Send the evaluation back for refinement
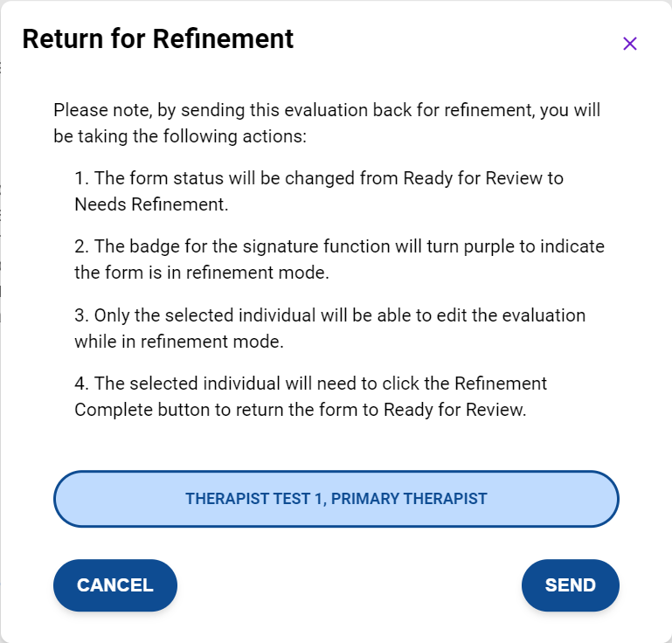 point(570,585)
